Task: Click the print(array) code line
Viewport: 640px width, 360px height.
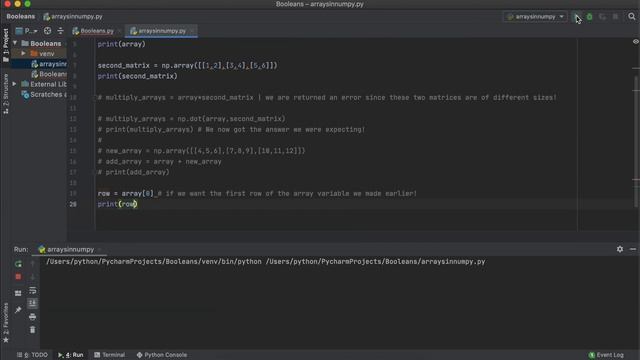Action: coord(121,44)
